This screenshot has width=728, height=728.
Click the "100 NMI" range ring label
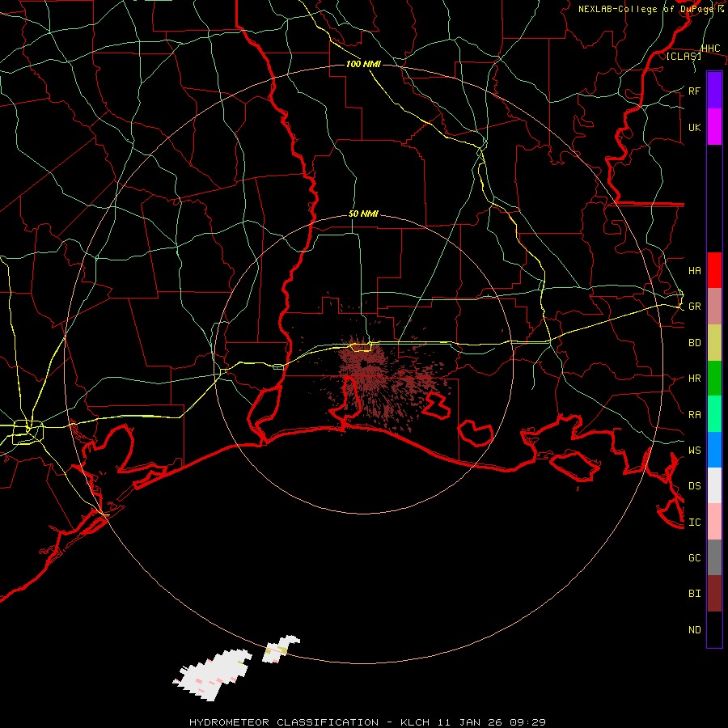pos(363,64)
